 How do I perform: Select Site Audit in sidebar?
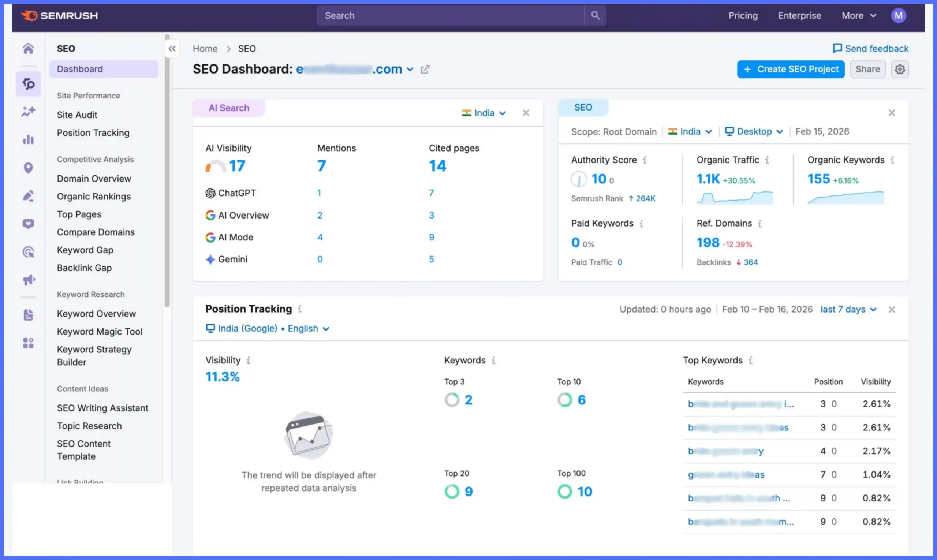[77, 115]
